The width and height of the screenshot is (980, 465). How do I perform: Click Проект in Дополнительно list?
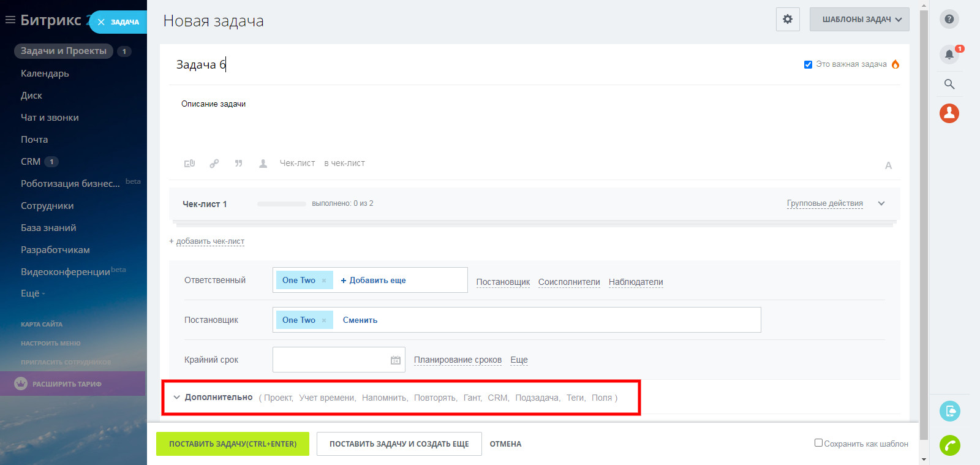click(x=278, y=398)
